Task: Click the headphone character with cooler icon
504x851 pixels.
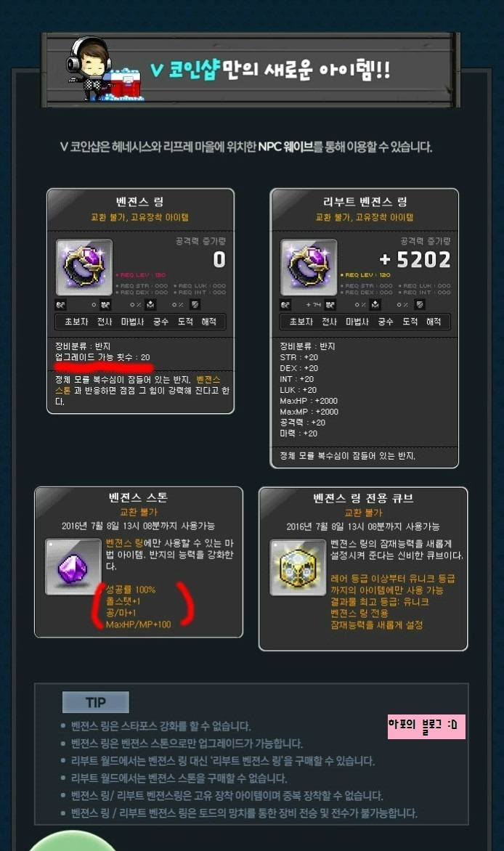Action: click(105, 70)
